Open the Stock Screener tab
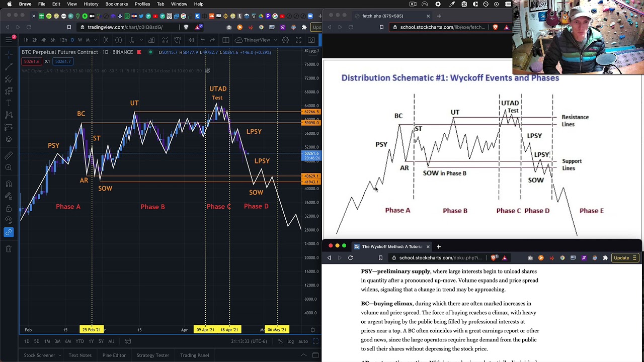 coord(39,355)
